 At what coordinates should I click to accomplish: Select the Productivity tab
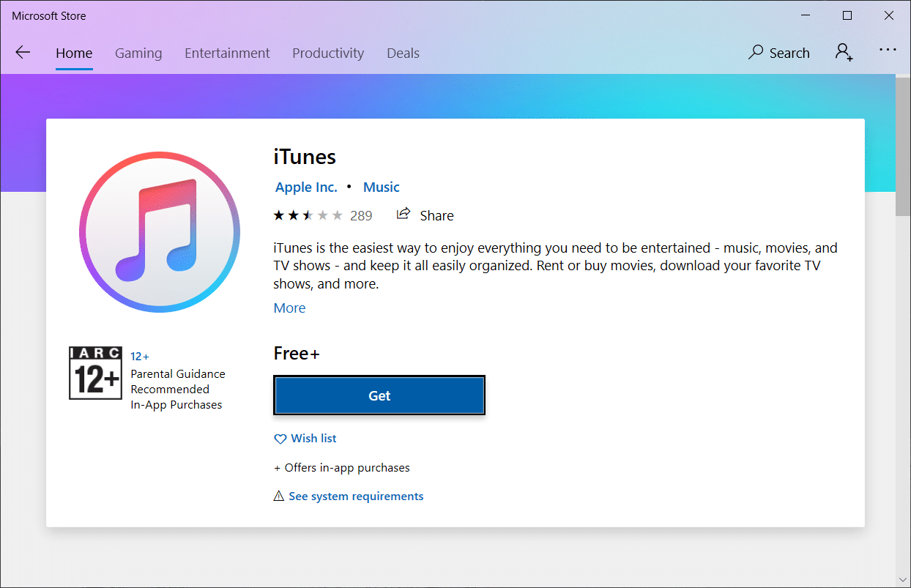click(328, 53)
